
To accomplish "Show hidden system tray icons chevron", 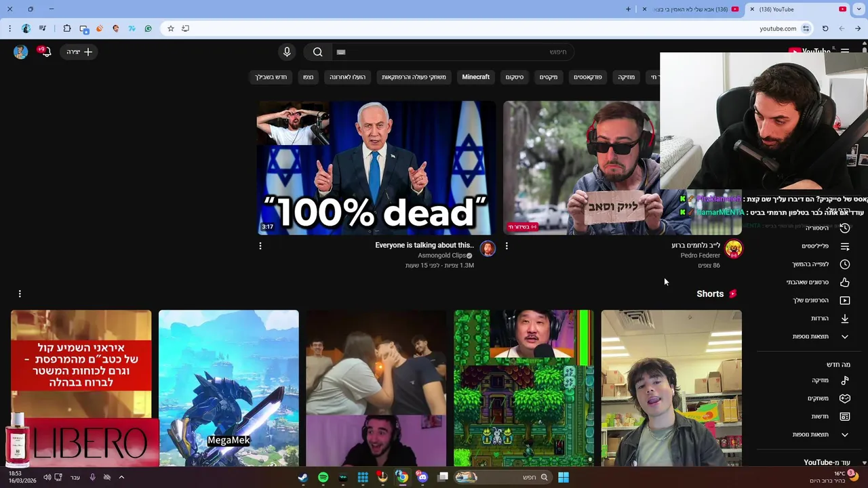I will pos(121,477).
